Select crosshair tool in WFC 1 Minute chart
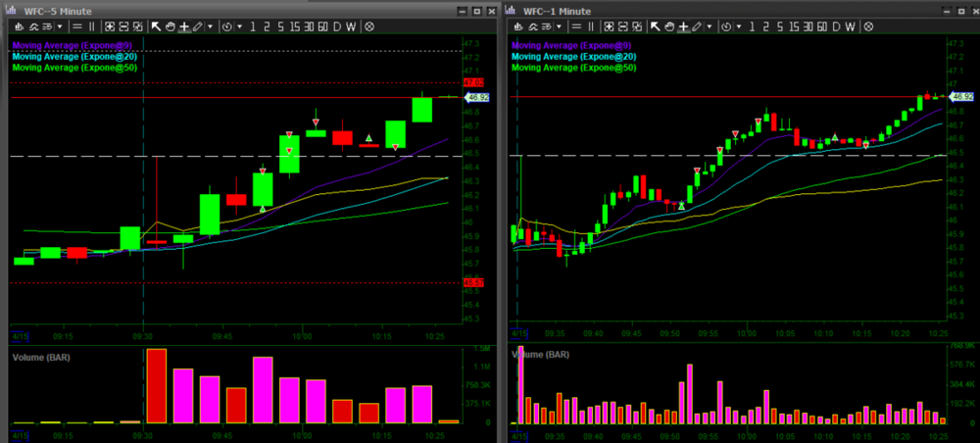980x443 pixels. (682, 27)
